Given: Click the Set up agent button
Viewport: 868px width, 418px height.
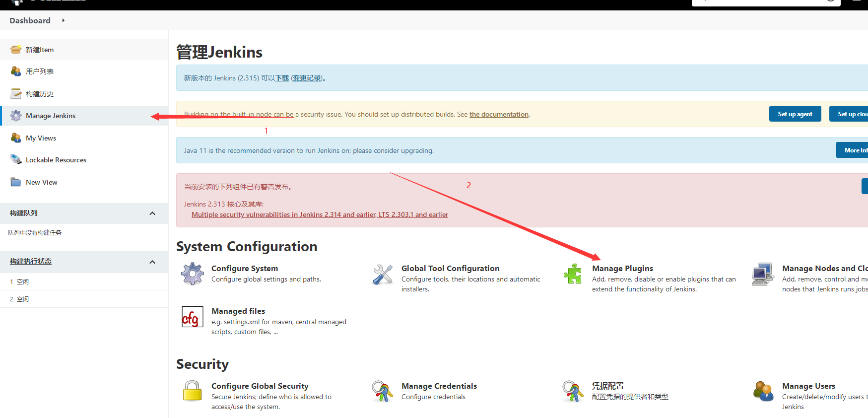Looking at the screenshot, I should [795, 114].
